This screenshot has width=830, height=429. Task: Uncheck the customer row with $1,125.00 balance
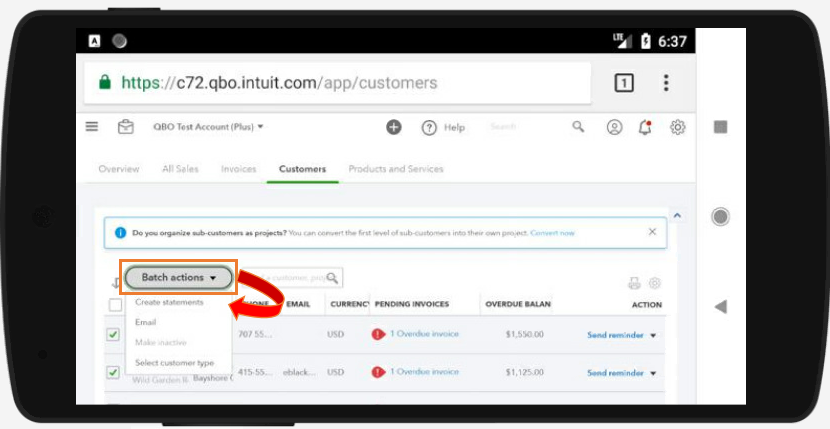pos(113,373)
